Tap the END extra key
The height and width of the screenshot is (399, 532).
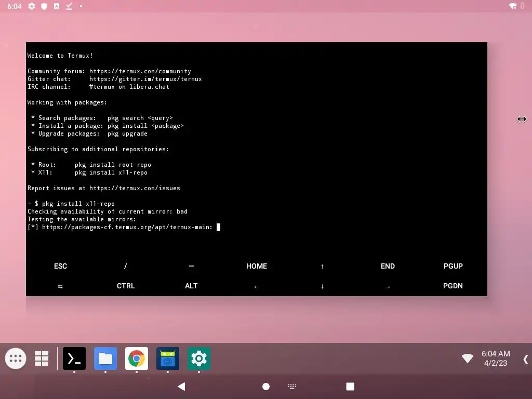(x=388, y=267)
